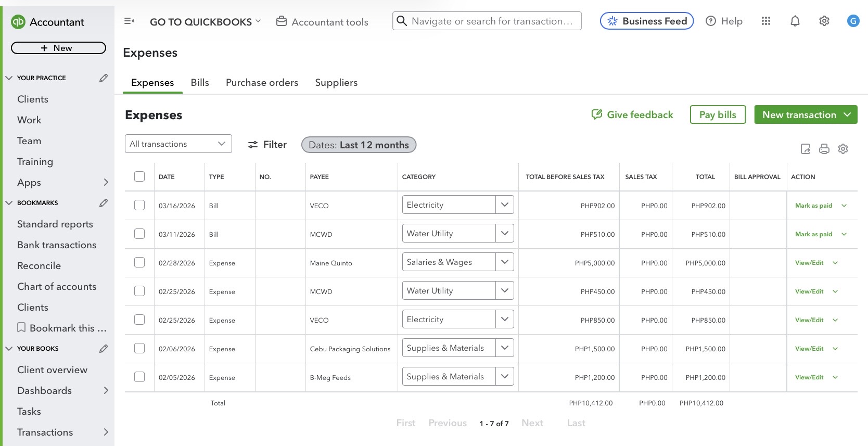
Task: Toggle the select-all header checkbox
Action: point(139,176)
